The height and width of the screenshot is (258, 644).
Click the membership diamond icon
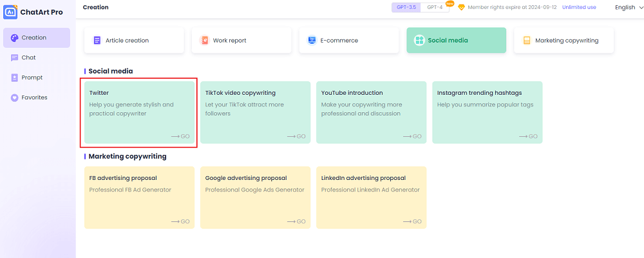coord(461,7)
